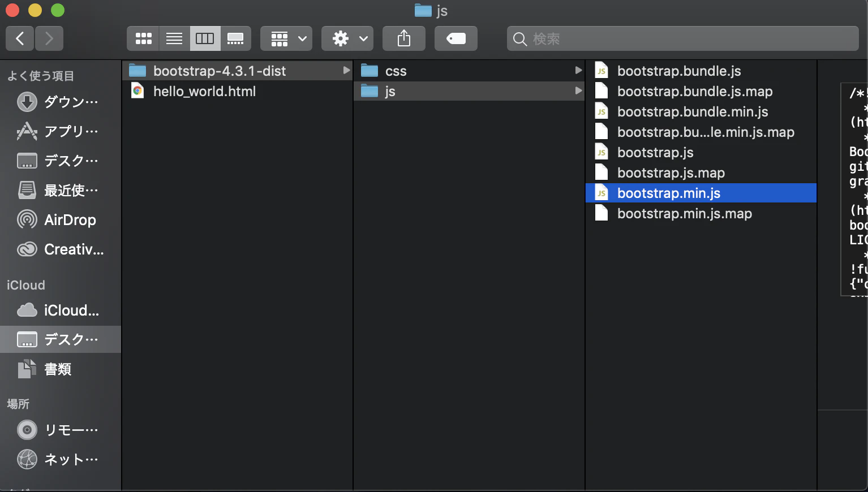Select bootstrap.js file

(x=701, y=152)
